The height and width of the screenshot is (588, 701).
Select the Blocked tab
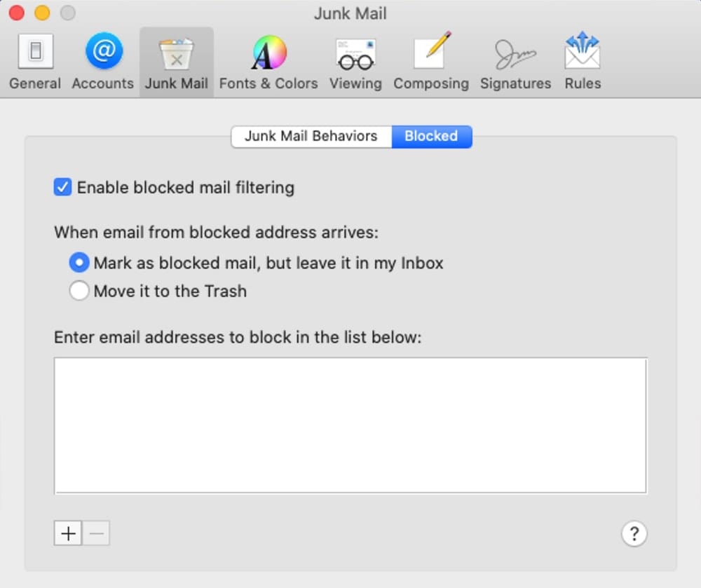pyautogui.click(x=431, y=136)
